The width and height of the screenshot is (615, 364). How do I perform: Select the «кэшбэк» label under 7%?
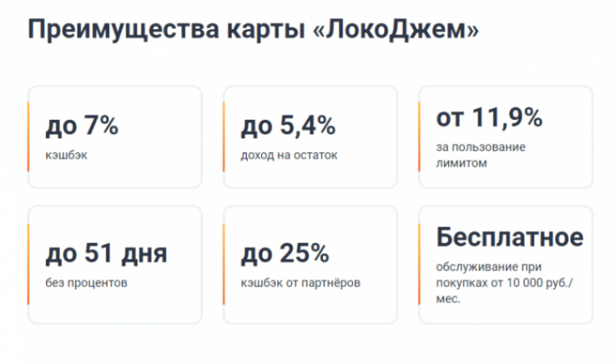coord(67,154)
